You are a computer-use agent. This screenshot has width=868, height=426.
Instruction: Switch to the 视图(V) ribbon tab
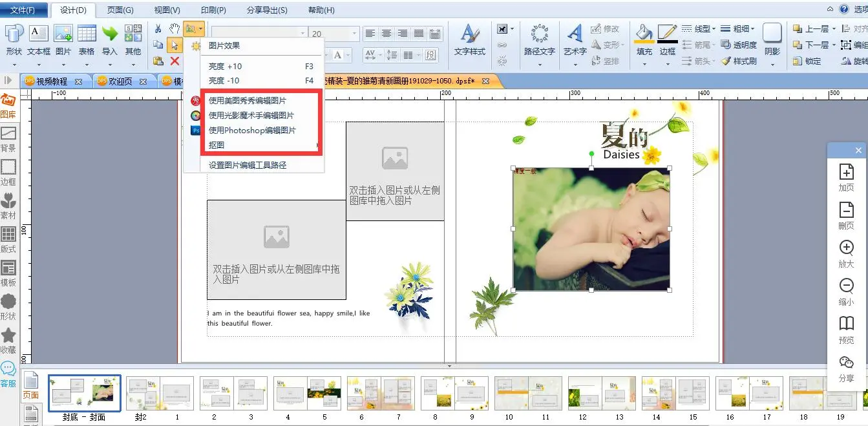[167, 10]
